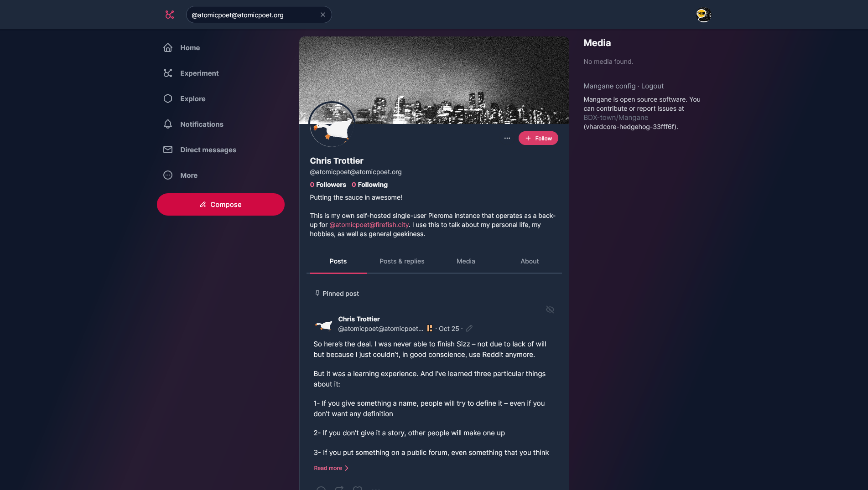Screen dimensions: 868x490
Task: Switch to Posts & replies tab
Action: click(x=402, y=261)
